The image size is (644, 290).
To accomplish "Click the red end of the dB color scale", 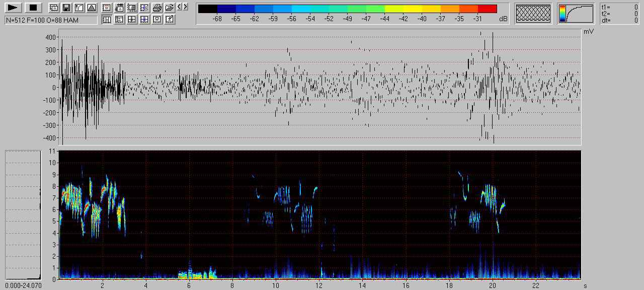I will click(x=487, y=9).
